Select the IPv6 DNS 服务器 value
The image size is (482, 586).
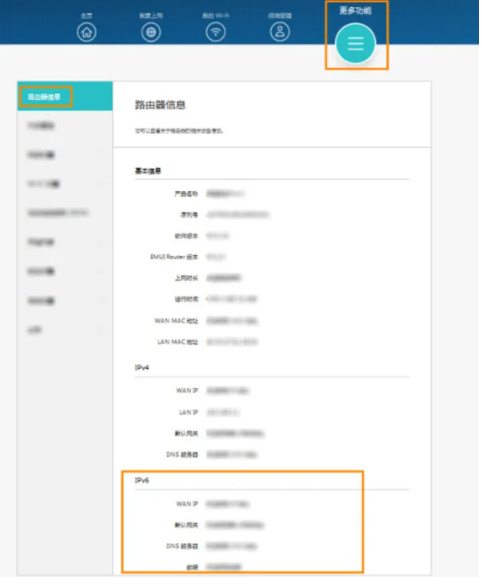[x=232, y=546]
